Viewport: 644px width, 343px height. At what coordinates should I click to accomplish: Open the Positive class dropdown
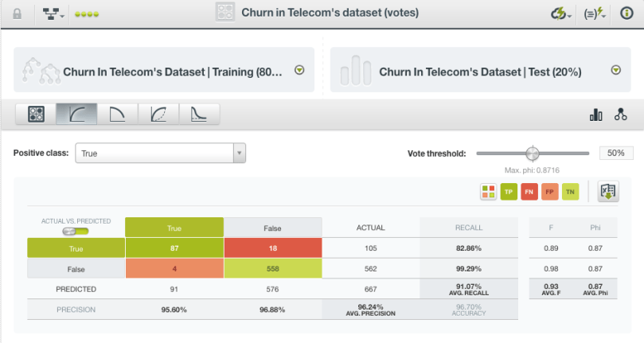tap(160, 154)
